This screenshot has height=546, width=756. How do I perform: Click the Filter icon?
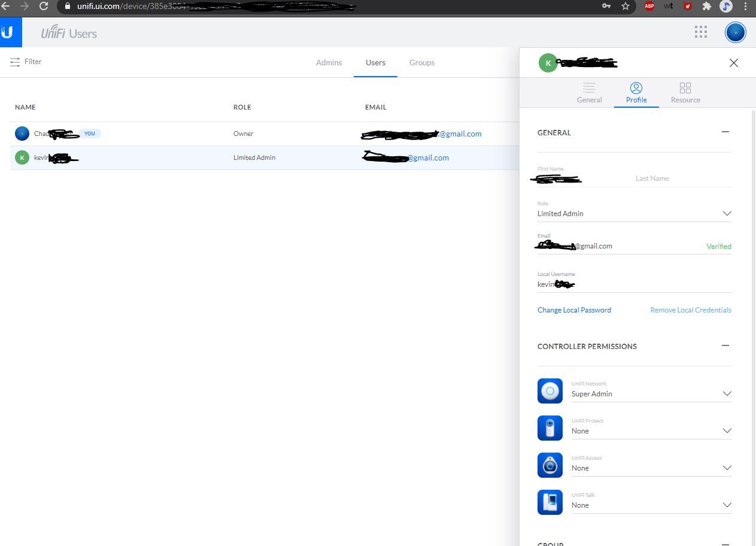[x=15, y=62]
